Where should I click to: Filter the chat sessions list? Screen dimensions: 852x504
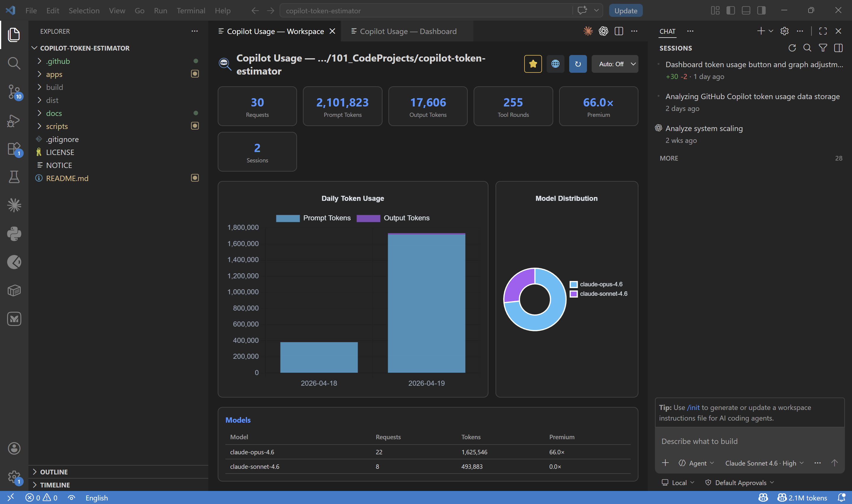[823, 48]
